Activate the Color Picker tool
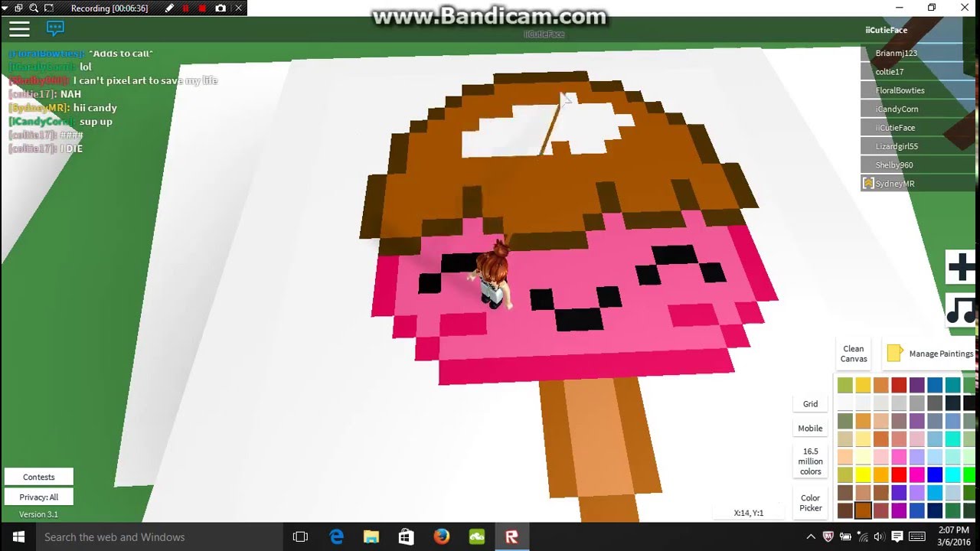 click(810, 503)
